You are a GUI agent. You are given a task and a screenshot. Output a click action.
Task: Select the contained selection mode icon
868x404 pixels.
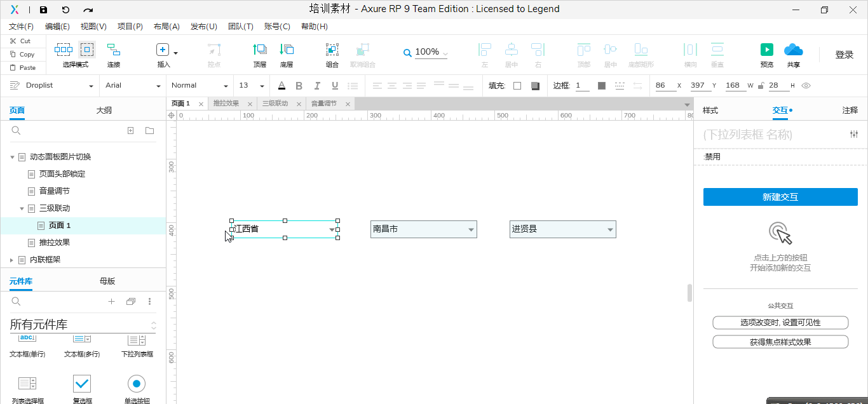point(87,50)
